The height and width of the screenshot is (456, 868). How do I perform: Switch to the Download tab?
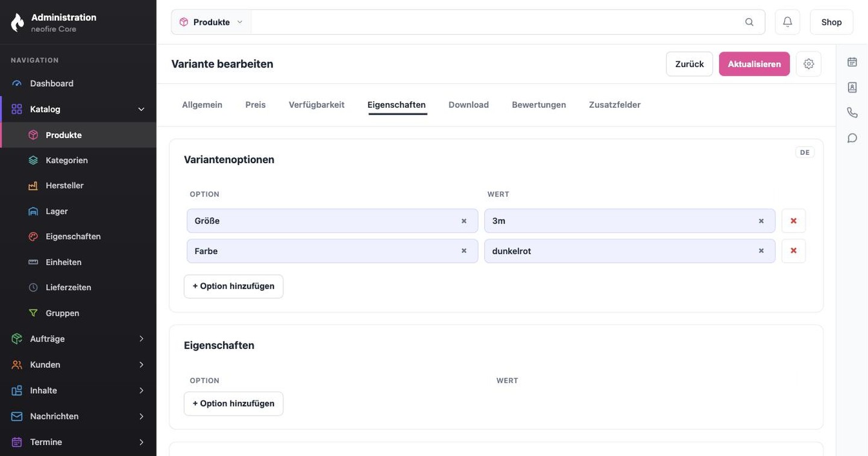coord(468,105)
